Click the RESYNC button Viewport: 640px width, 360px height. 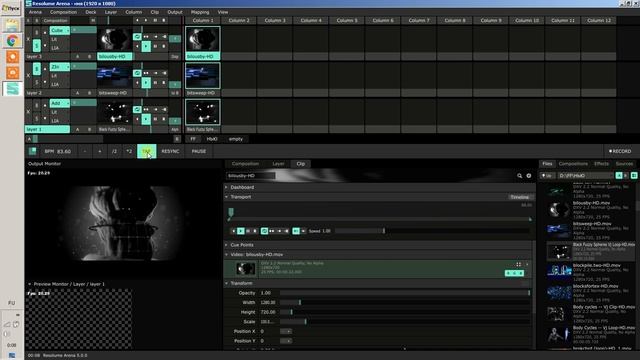pos(170,151)
